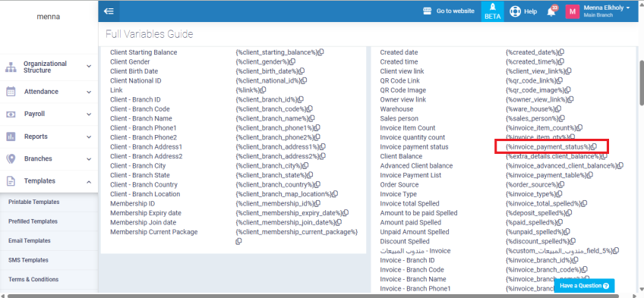Select SMS Templates

(28, 260)
